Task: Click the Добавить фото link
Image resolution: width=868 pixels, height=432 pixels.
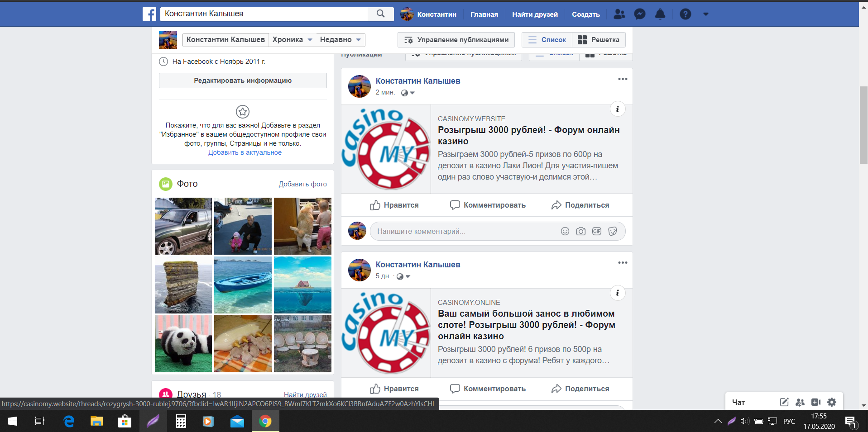Action: coord(302,184)
